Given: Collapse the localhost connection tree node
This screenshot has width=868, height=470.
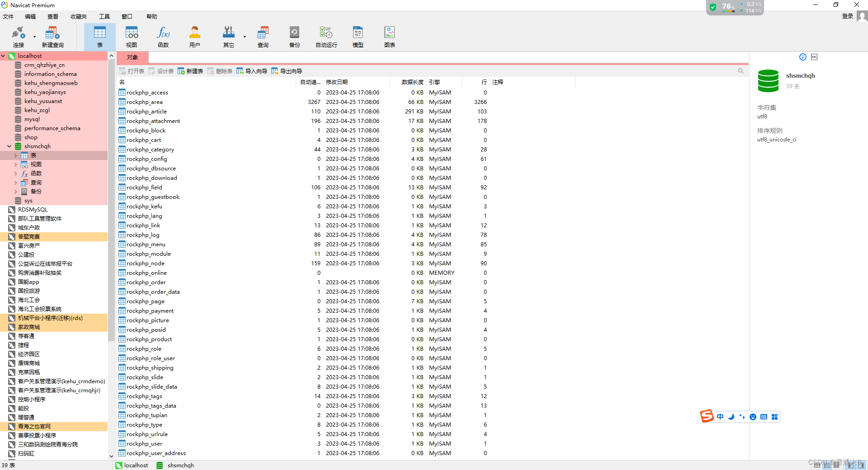Looking at the screenshot, I should (x=3, y=56).
